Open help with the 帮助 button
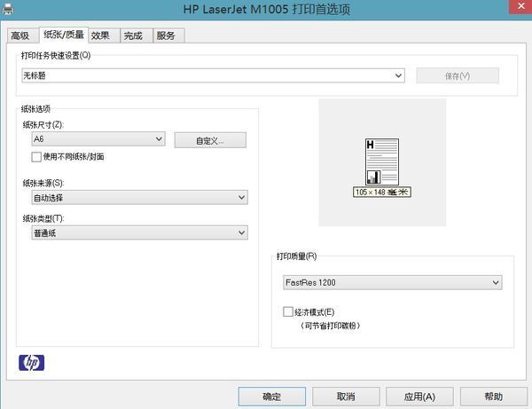532x409 pixels. [494, 396]
